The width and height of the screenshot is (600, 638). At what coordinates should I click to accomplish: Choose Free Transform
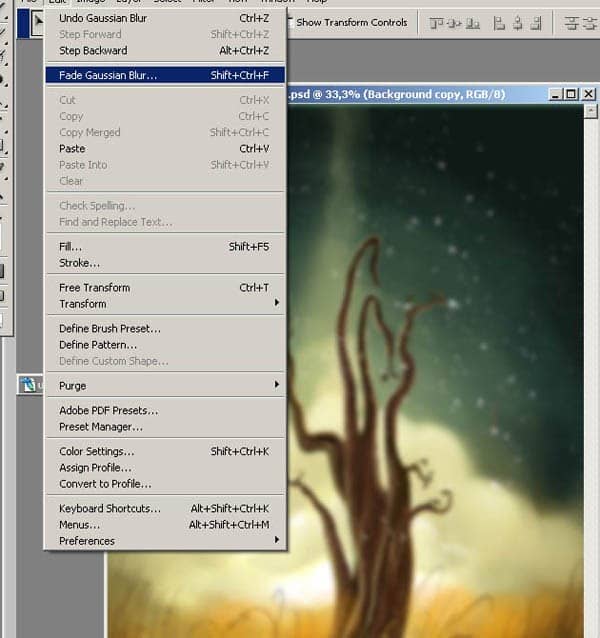[x=165, y=288]
